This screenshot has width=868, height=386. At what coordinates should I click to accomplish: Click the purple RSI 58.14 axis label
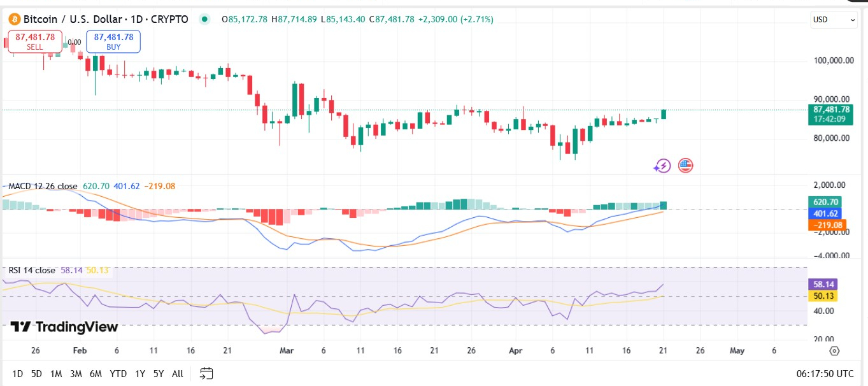(x=822, y=284)
